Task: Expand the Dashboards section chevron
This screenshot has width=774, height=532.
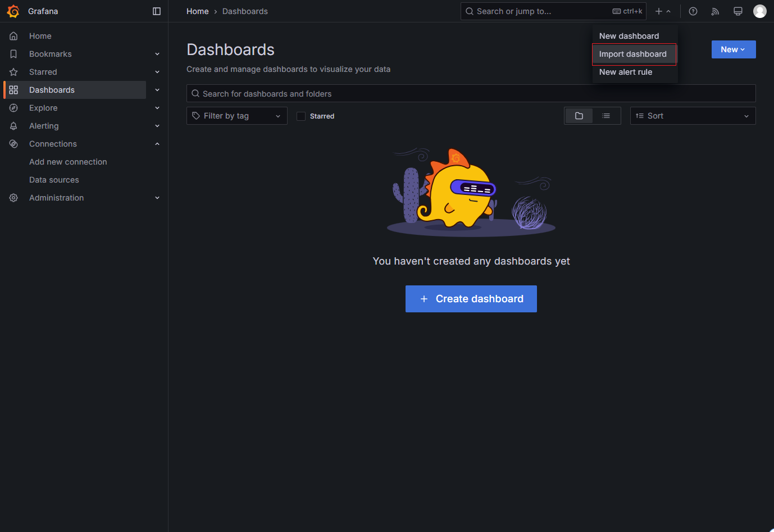Action: [x=157, y=90]
